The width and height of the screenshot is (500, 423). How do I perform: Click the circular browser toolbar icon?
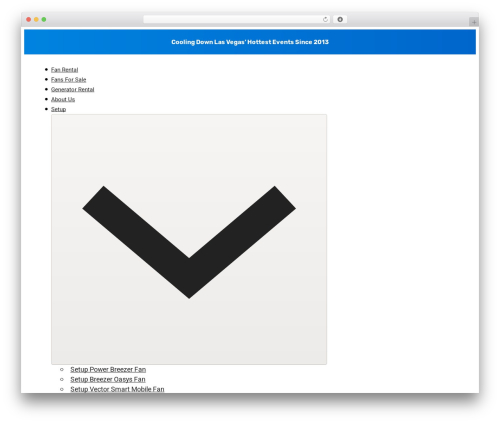[340, 19]
